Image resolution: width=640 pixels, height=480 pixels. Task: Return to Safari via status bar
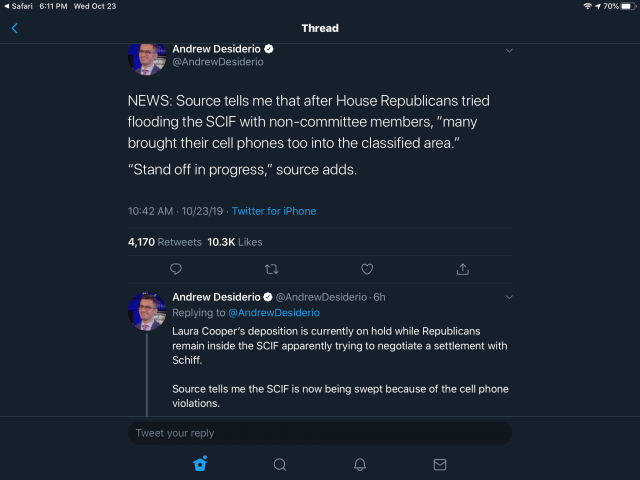(x=22, y=6)
